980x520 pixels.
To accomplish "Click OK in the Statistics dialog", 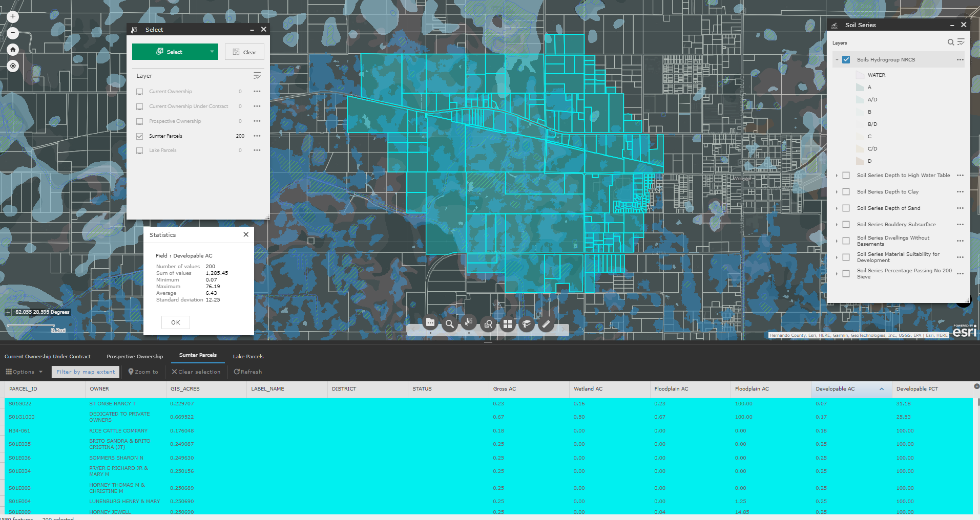I will tap(175, 322).
